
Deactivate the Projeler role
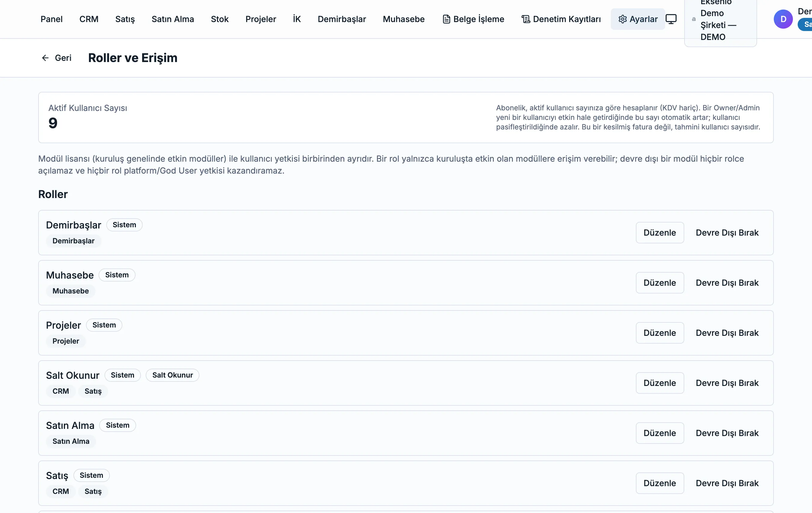[x=727, y=333]
